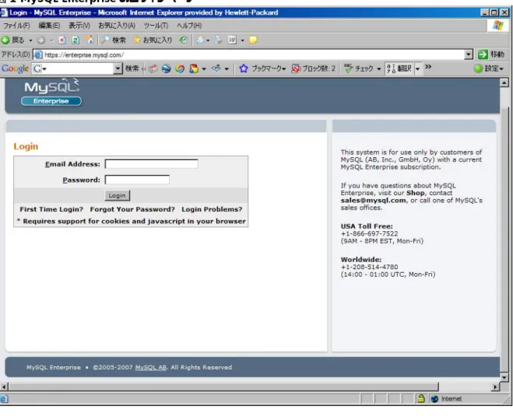Click the yellow Discuss note icon

(253, 40)
